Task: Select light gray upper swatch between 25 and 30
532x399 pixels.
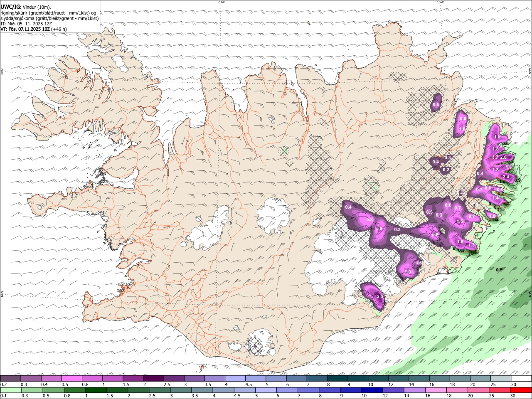Action: click(500, 379)
